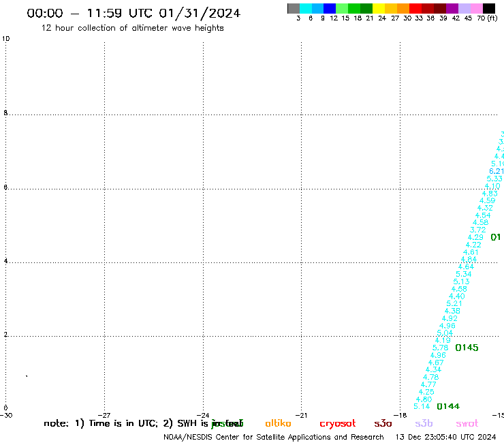Click the wave height value 4.19
504x443 pixels.
[x=443, y=340]
